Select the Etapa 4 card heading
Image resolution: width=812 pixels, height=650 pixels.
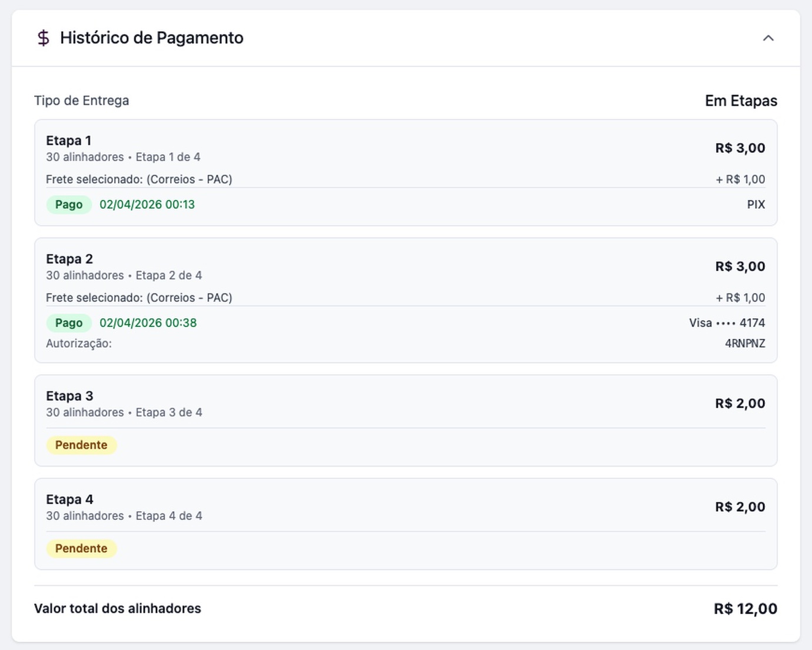(69, 499)
